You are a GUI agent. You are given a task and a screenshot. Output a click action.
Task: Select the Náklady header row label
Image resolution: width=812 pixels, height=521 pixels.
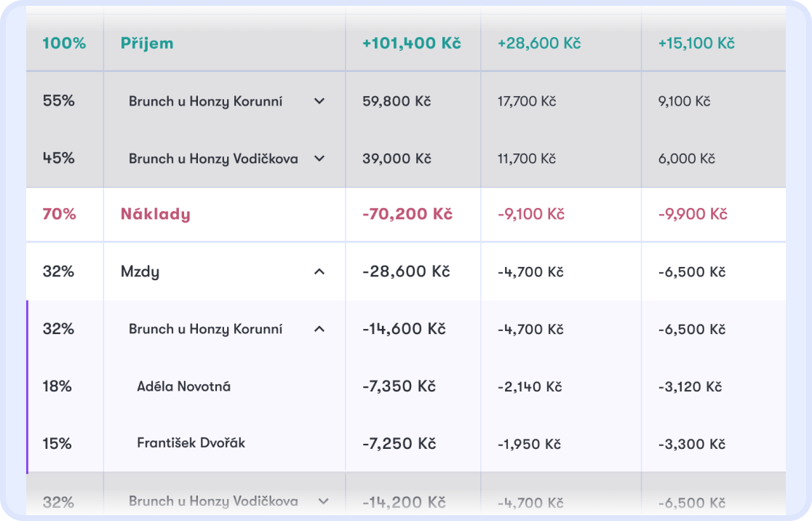click(x=156, y=214)
